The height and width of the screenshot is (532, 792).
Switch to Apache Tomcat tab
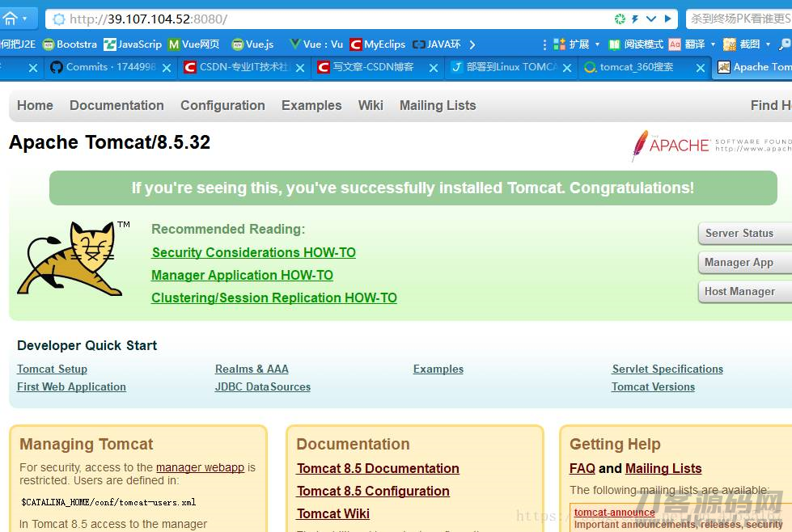[x=754, y=67]
